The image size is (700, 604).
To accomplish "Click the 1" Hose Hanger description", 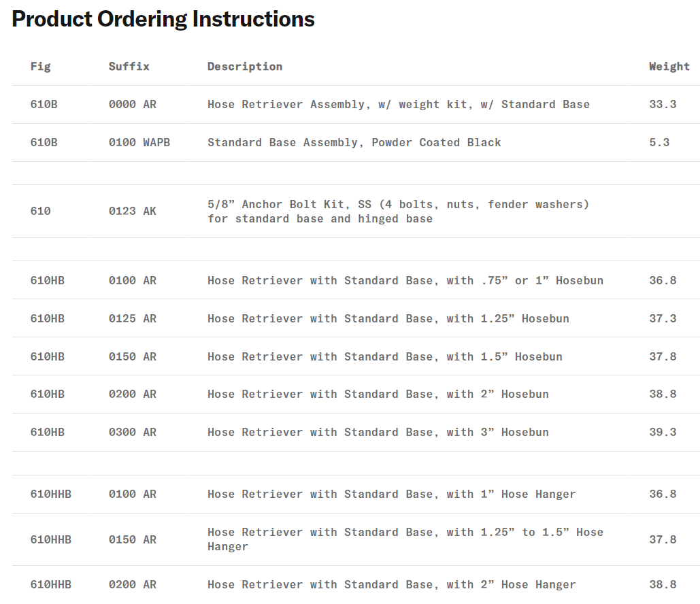I will [x=391, y=494].
